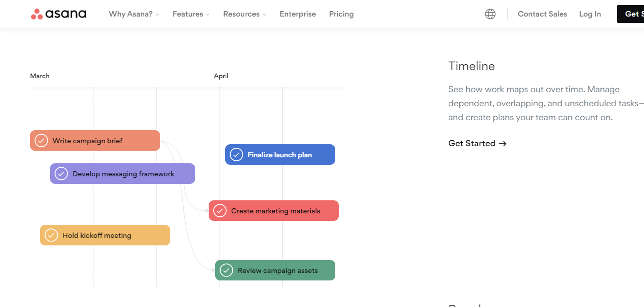Image resolution: width=644 pixels, height=307 pixels.
Task: Expand the Features menu
Action: pyautogui.click(x=191, y=14)
